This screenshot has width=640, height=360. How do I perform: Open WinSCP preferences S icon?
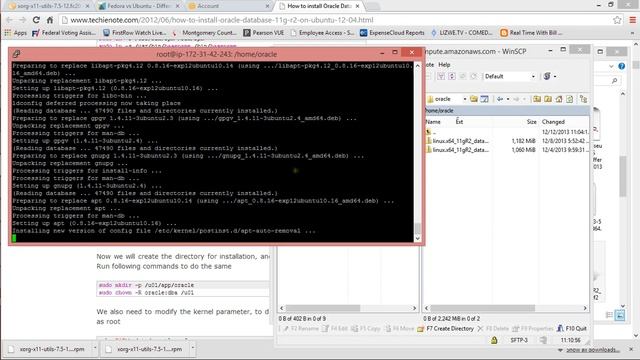coord(547,76)
